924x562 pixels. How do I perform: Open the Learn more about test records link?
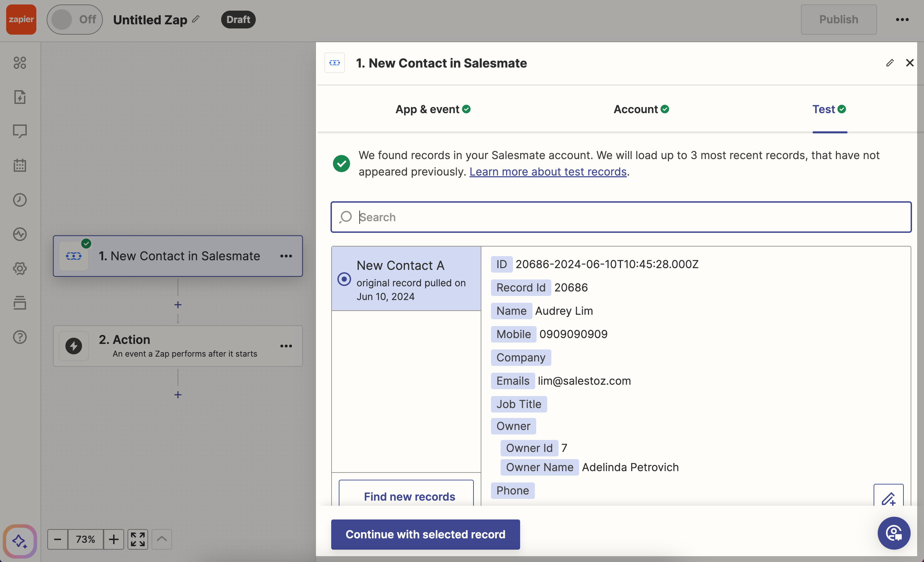(x=548, y=172)
